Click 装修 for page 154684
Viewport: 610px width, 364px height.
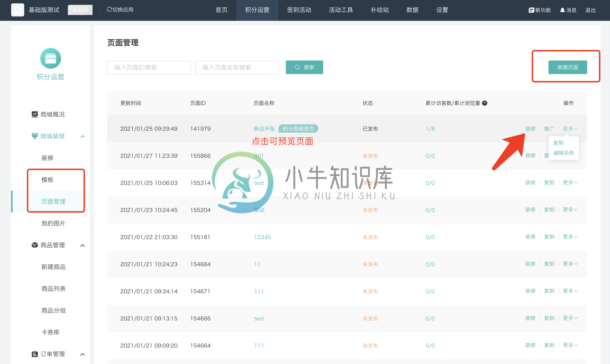530,264
